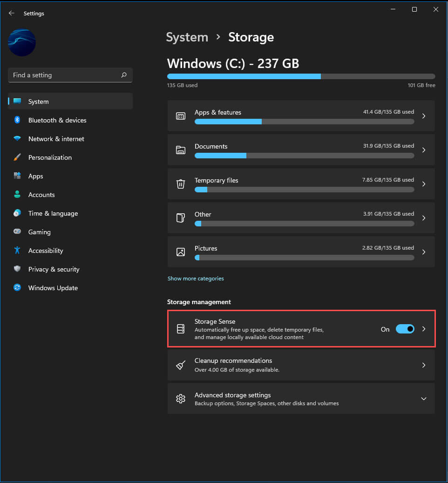Screen dimensions: 448x483
Task: Click the Apps & features storage icon
Action: (180, 116)
